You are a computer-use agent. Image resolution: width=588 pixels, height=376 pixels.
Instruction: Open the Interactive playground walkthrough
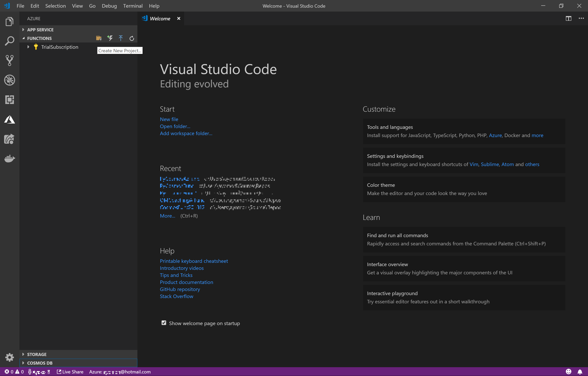(x=392, y=293)
